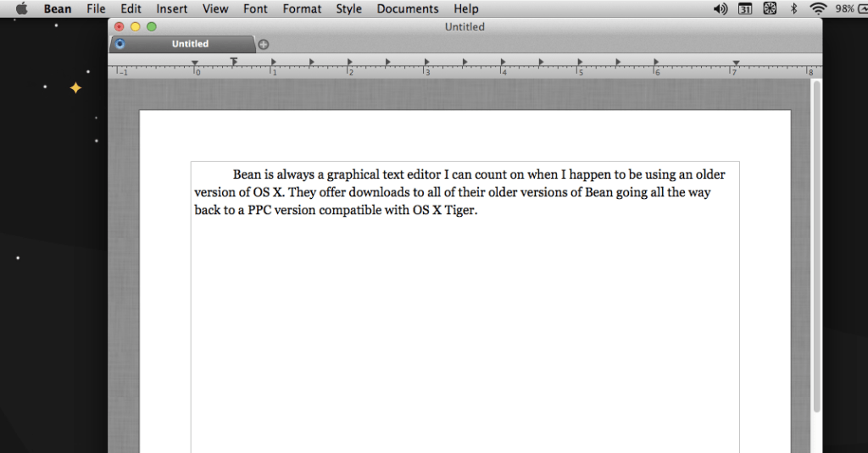Click the first-line indent marker on ruler
868x453 pixels.
(x=234, y=61)
